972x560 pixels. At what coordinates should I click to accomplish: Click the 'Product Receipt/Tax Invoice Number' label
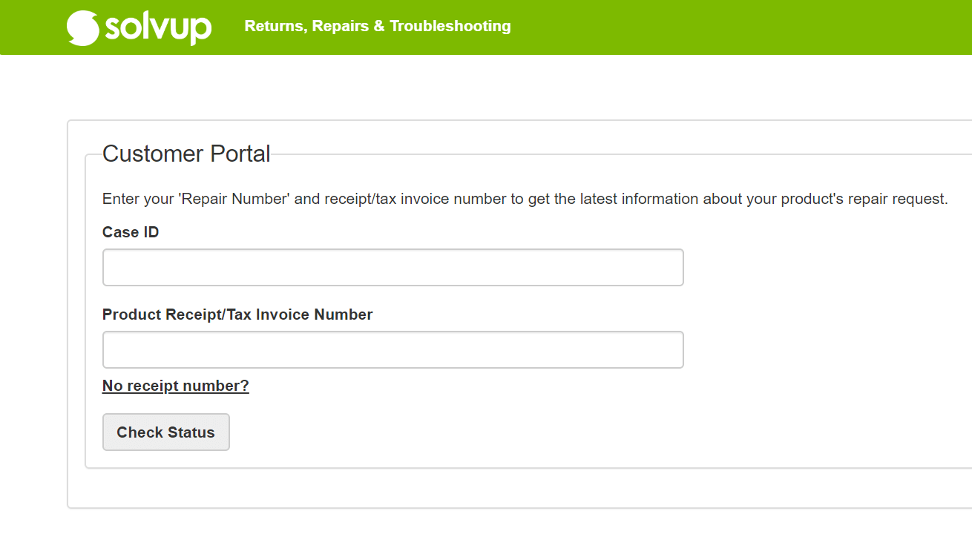237,314
